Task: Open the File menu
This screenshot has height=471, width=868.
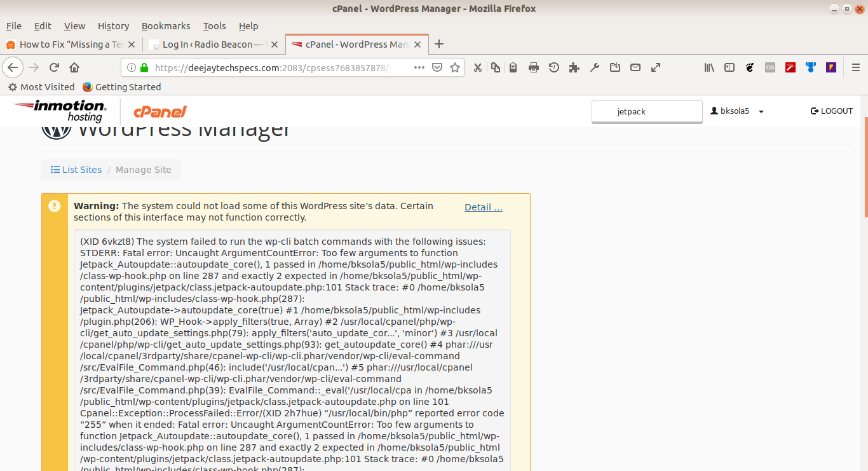Action: (14, 26)
